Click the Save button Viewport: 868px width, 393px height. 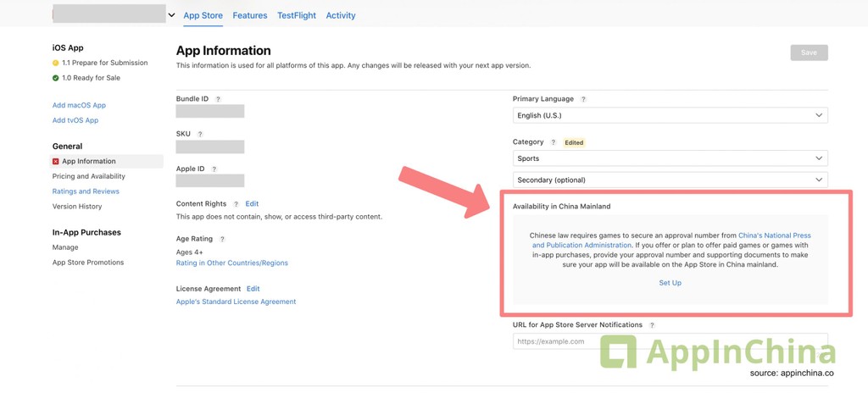[809, 53]
